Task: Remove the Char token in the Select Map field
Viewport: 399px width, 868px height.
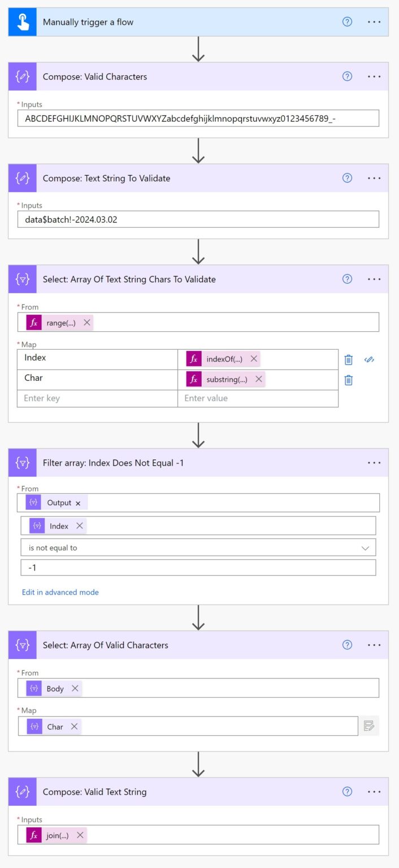Action: click(x=74, y=726)
